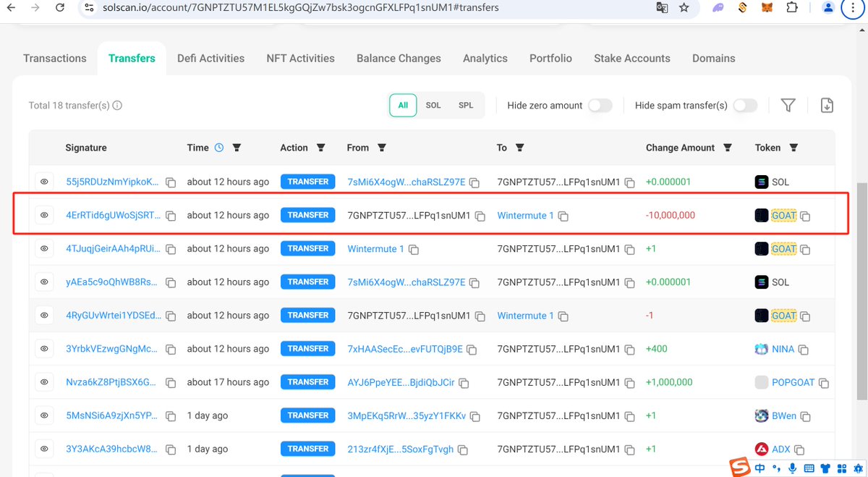The image size is (868, 477).
Task: Copy the signature 55j5RDUzNmYipkoK
Action: point(171,183)
